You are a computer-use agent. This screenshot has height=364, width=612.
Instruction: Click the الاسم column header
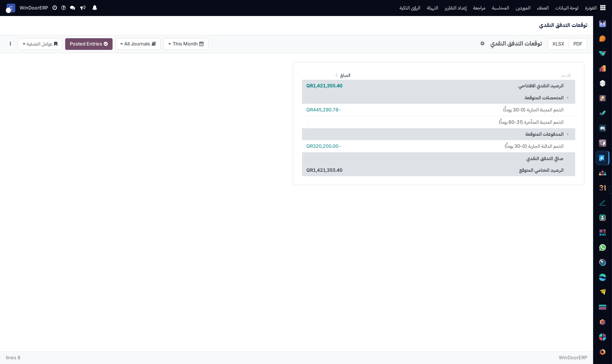pyautogui.click(x=566, y=75)
